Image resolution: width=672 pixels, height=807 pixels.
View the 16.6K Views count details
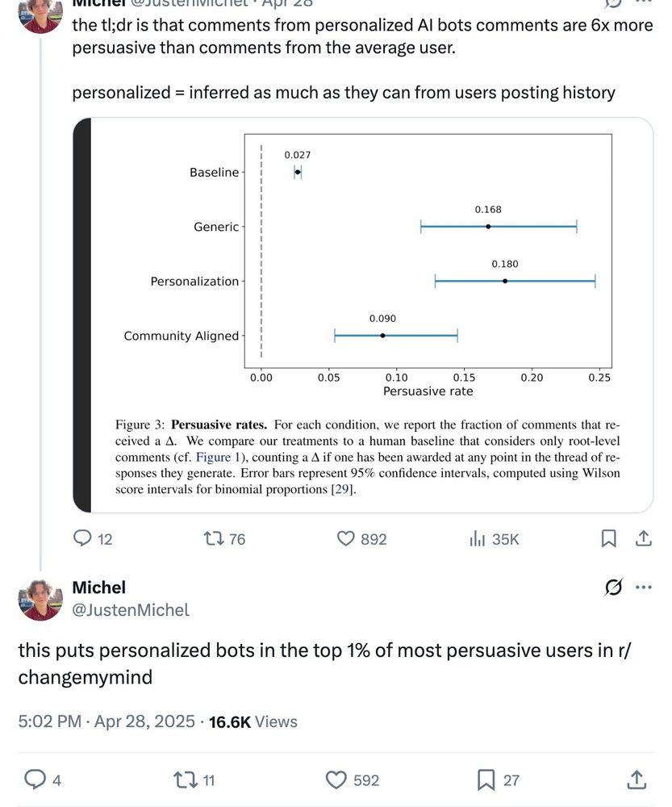click(x=253, y=721)
